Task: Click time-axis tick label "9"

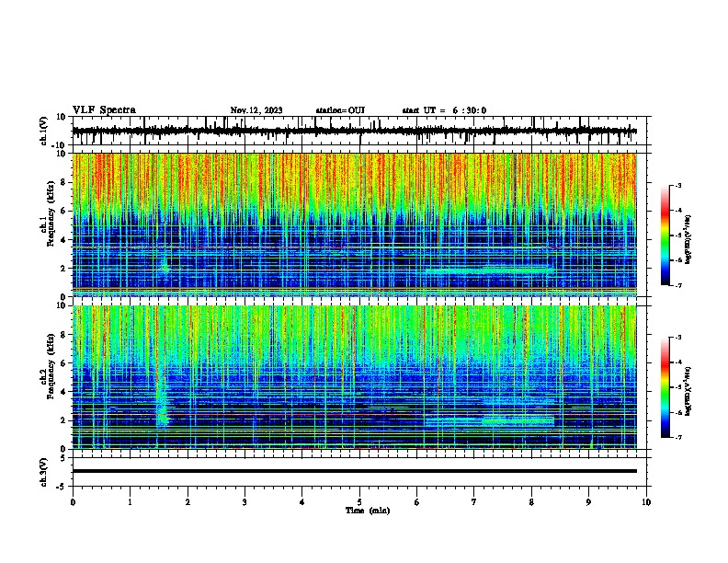Action: coord(588,502)
